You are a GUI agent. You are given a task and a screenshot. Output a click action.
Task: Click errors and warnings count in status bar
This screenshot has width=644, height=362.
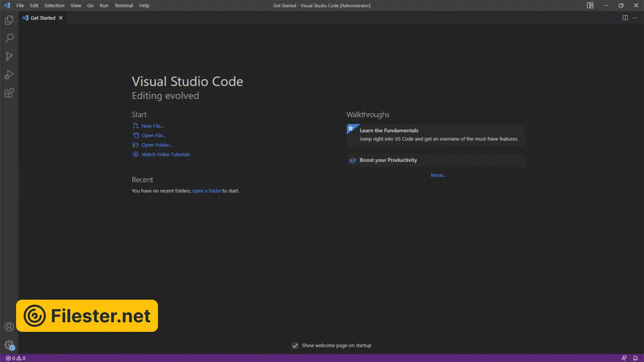coord(15,358)
